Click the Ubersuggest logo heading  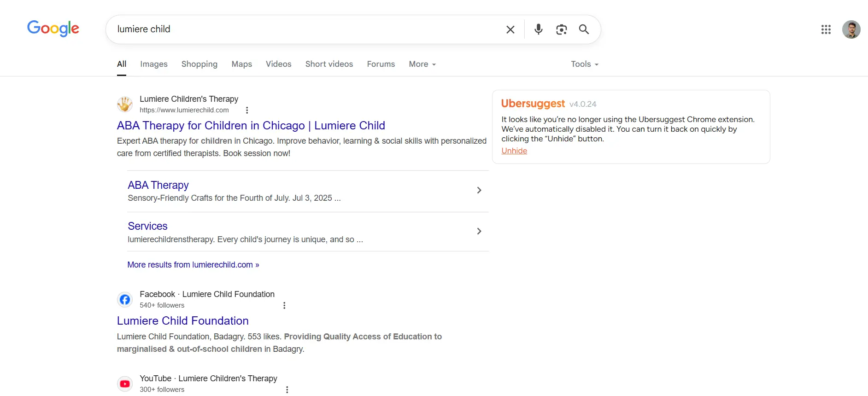[533, 104]
